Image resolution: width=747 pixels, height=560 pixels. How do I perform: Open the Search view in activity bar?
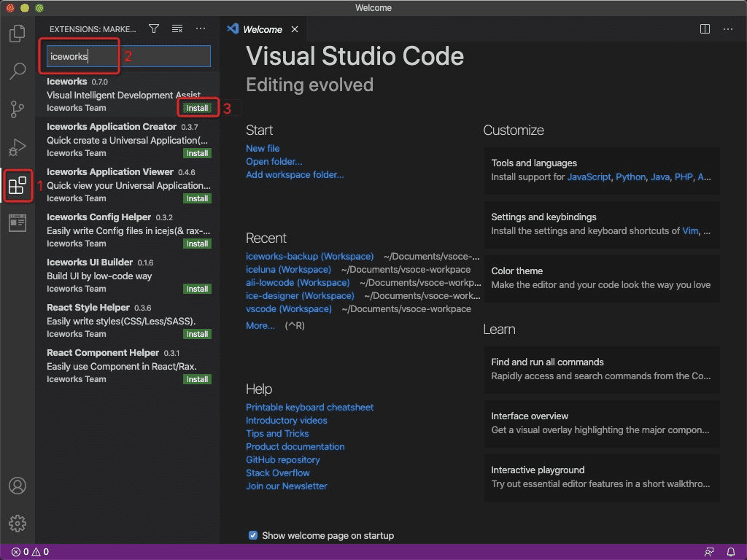pyautogui.click(x=18, y=71)
